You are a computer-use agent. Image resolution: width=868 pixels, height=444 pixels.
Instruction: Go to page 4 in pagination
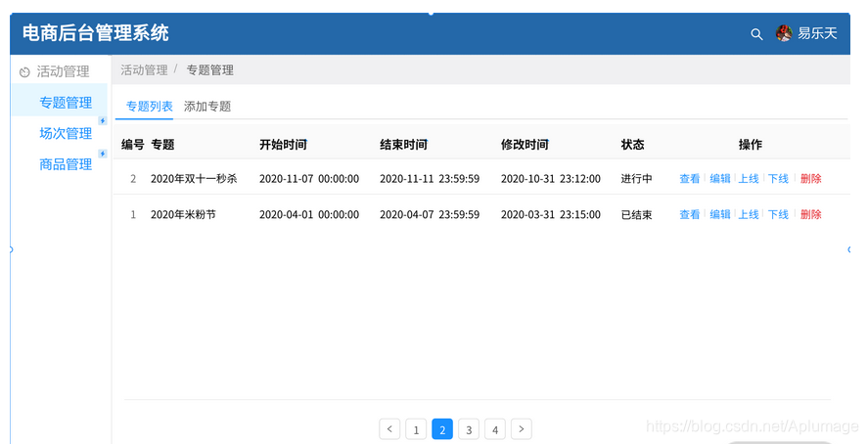[495, 429]
